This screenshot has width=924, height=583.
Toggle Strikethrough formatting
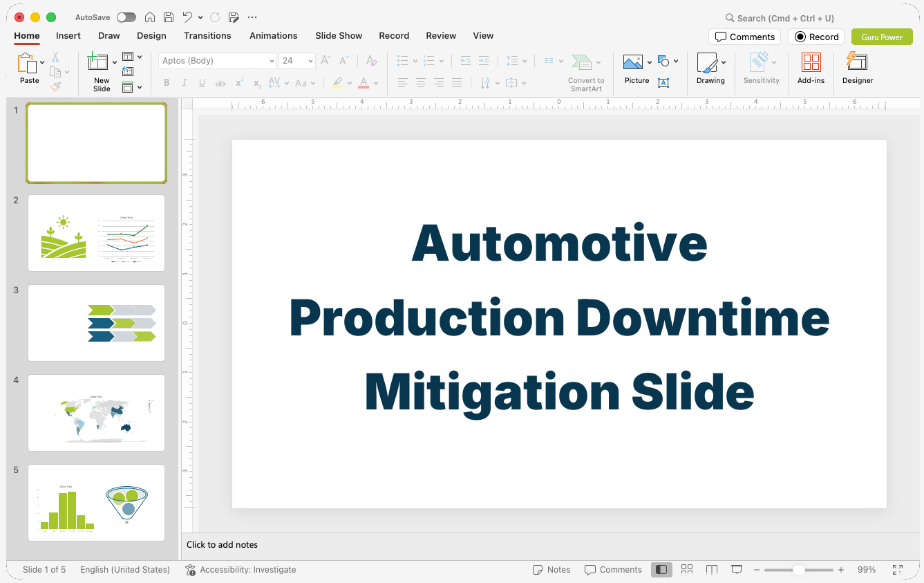tap(220, 83)
